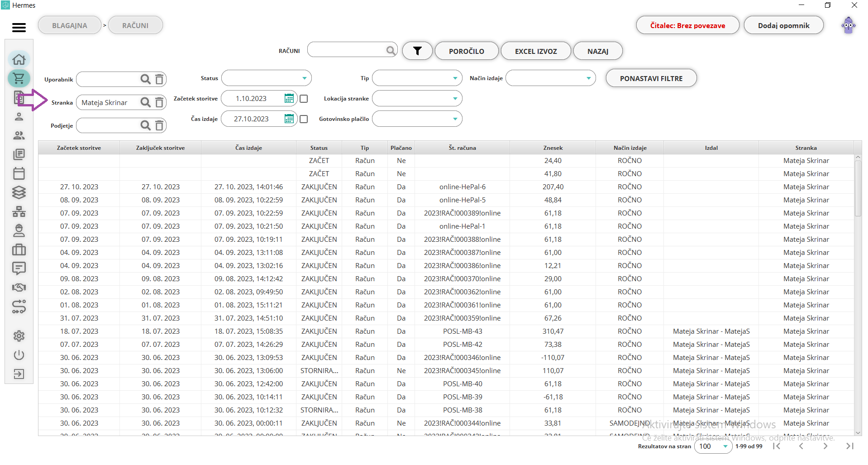Viewport: 868px width, 465px height.
Task: Open chat message sidebar icon
Action: tap(19, 268)
